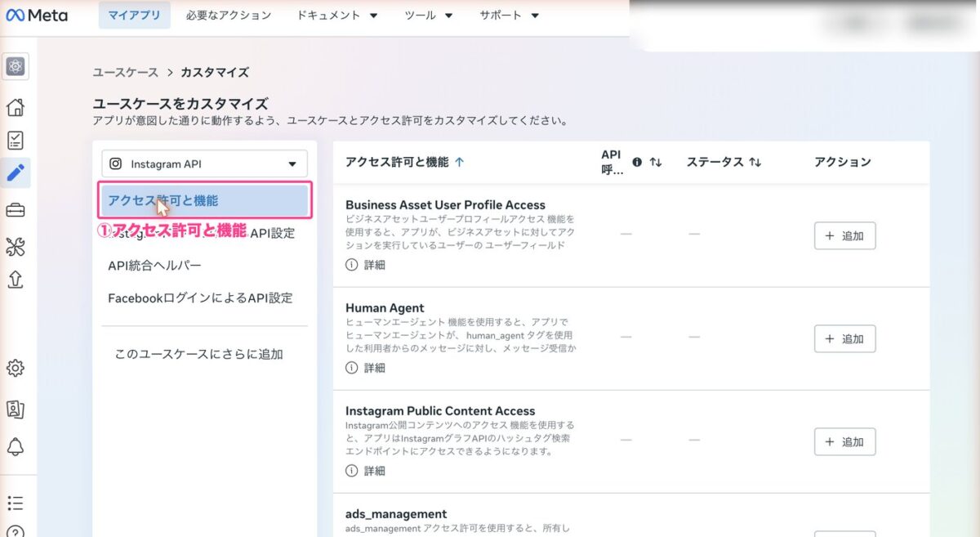Click the Human Agent heading text
The height and width of the screenshot is (537, 980).
point(385,308)
